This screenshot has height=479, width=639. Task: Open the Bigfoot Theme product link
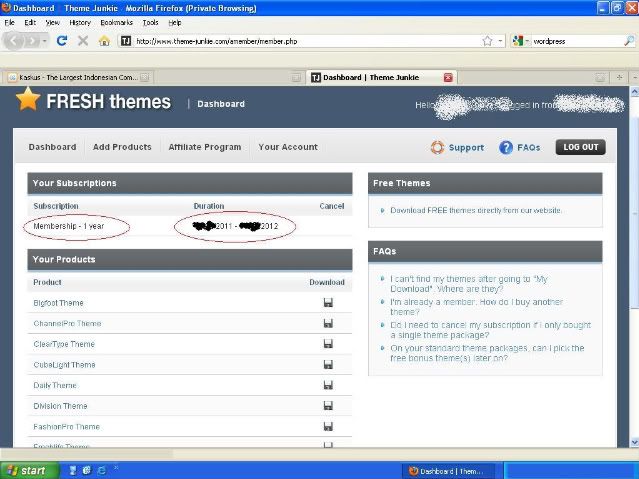click(x=58, y=303)
